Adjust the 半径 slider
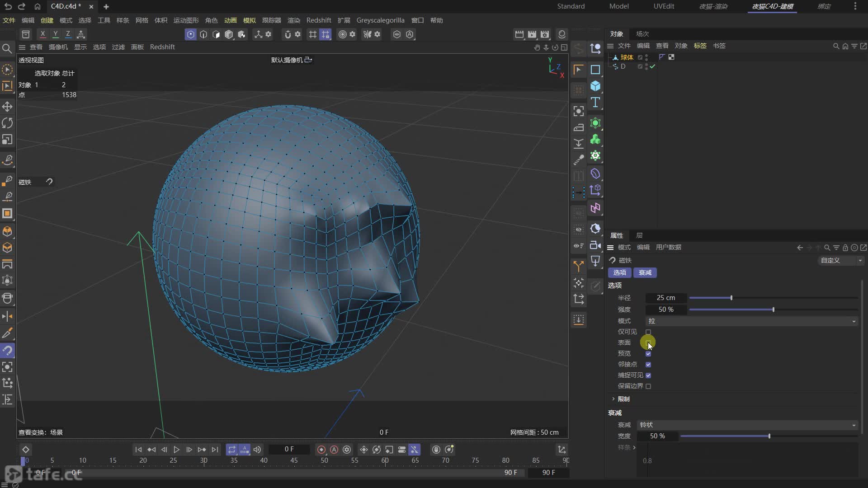 pos(773,298)
